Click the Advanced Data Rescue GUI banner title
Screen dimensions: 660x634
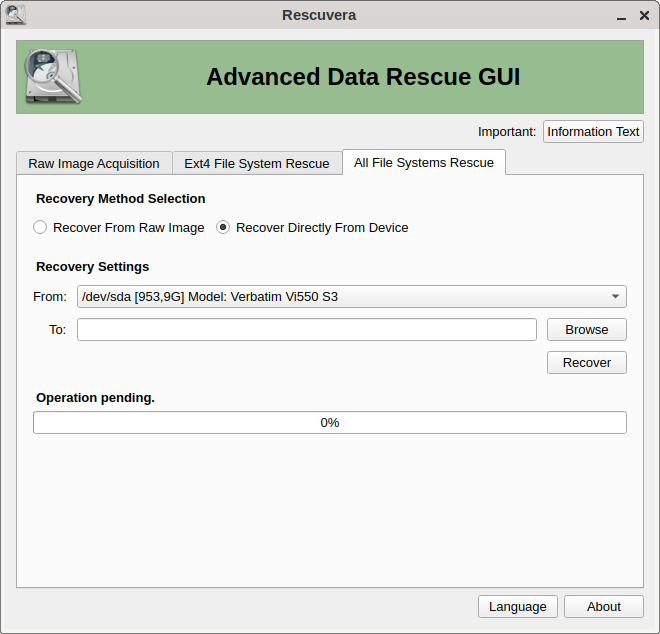point(363,77)
